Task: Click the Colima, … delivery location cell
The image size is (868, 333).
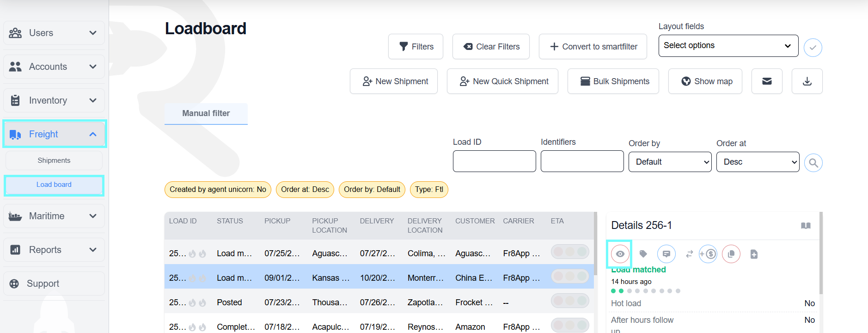Action: 427,253
